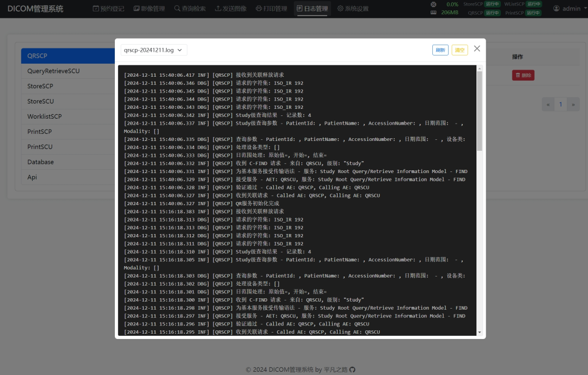The height and width of the screenshot is (375, 588).
Task: Click the 预约登记 calendar icon in navbar
Action: (x=96, y=9)
